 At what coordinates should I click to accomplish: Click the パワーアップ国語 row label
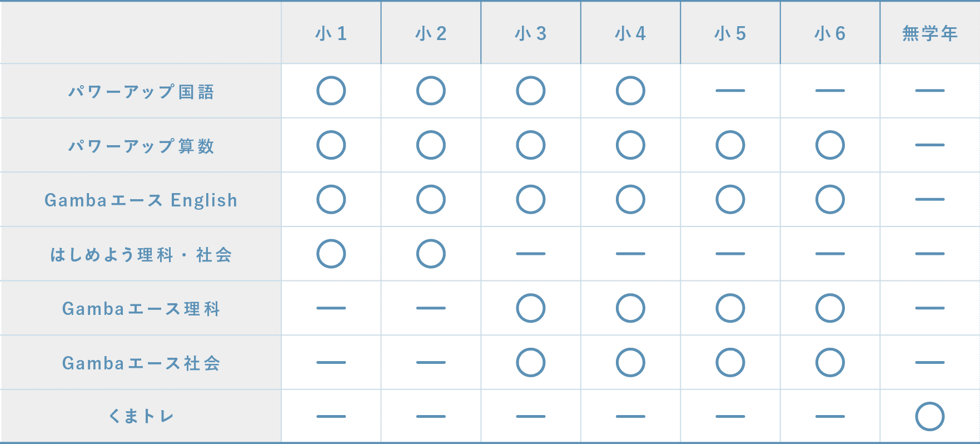click(x=141, y=92)
